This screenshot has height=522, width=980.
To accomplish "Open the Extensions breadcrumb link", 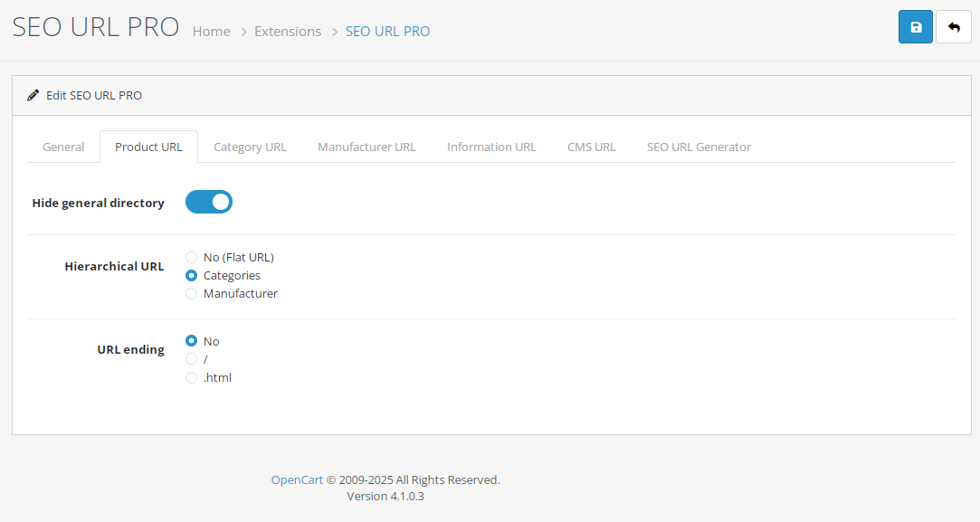I will coord(288,32).
